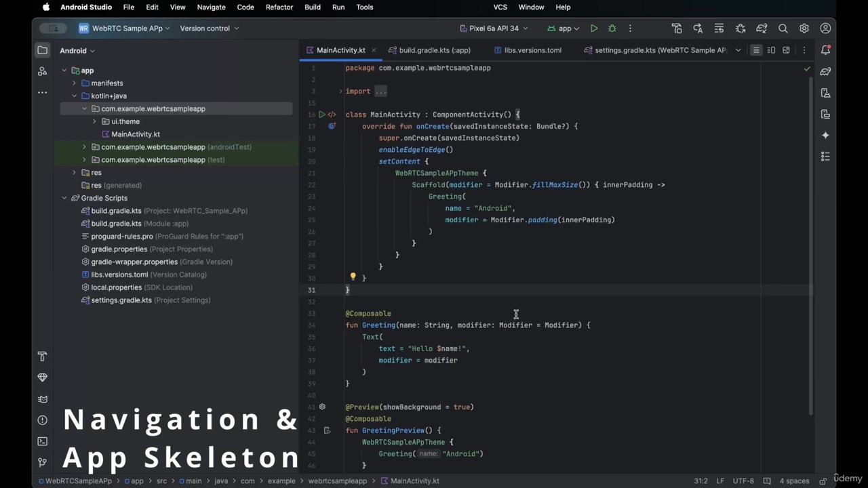Switch editor to Split view mode
Image resolution: width=868 pixels, height=488 pixels.
tap(771, 50)
